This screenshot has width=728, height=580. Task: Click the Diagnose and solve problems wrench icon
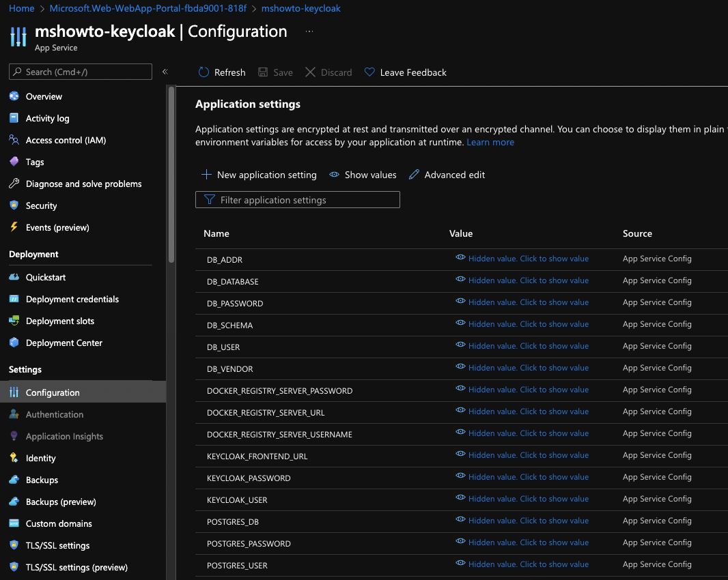[14, 184]
